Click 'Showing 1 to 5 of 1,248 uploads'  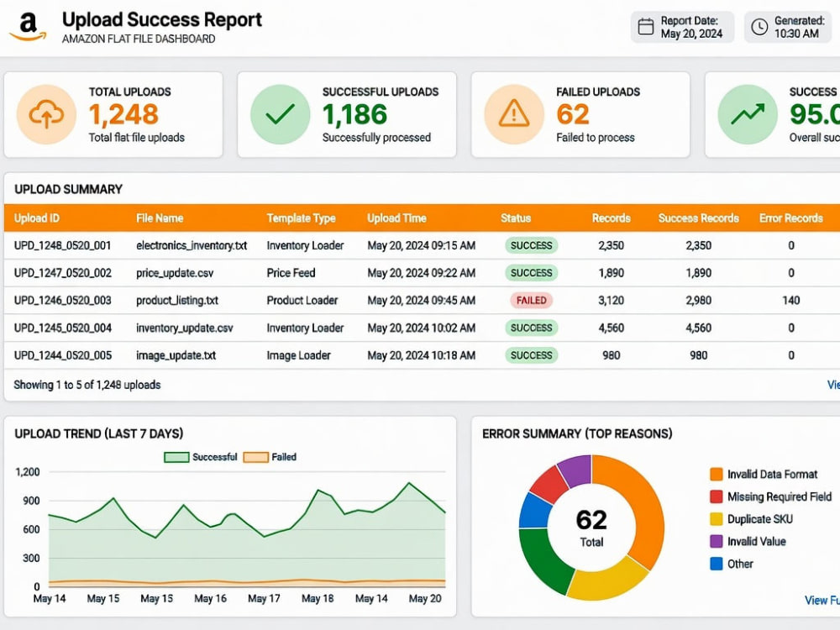87,385
